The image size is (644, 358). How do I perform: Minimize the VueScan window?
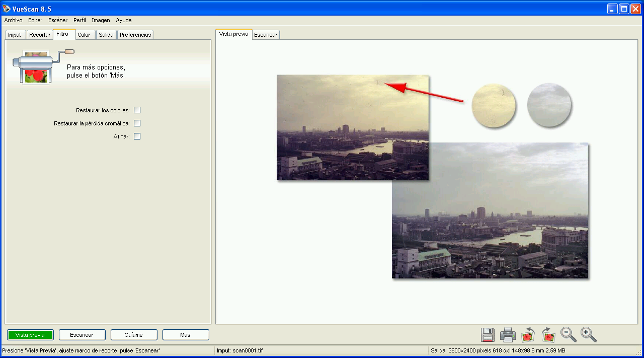612,9
